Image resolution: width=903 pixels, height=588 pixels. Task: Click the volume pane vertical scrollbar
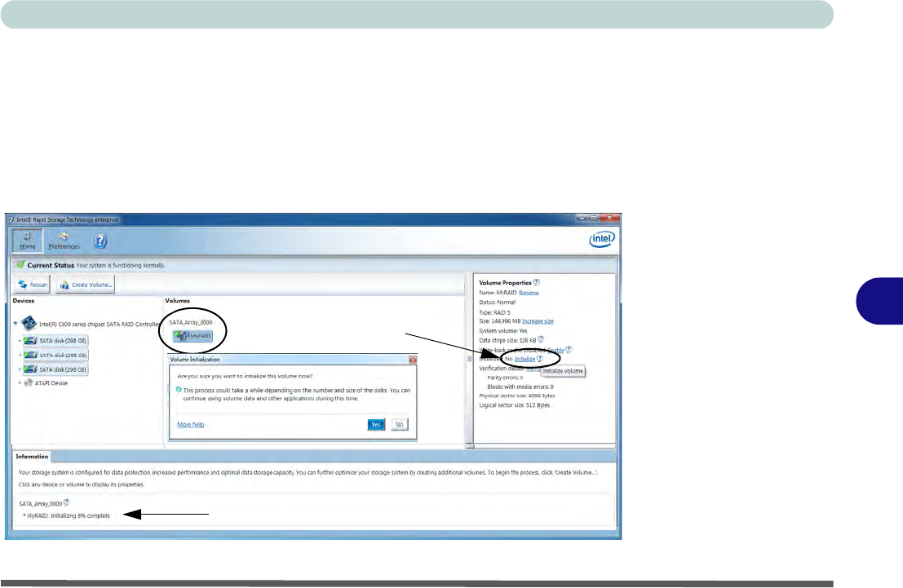[469, 359]
